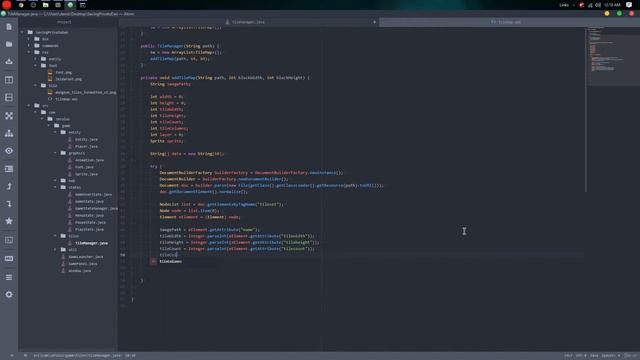Collapse the res folder
640x360 pixels.
29,52
